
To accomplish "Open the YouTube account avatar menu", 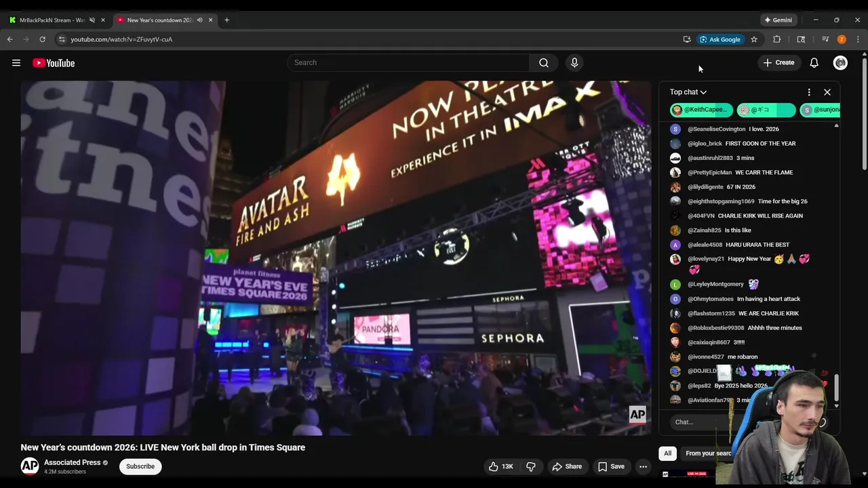I will tap(840, 63).
